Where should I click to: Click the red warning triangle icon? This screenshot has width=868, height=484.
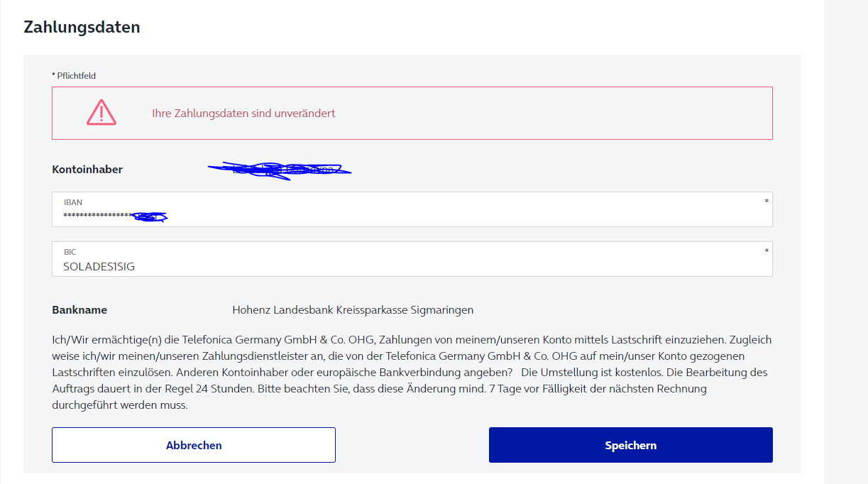coord(101,113)
